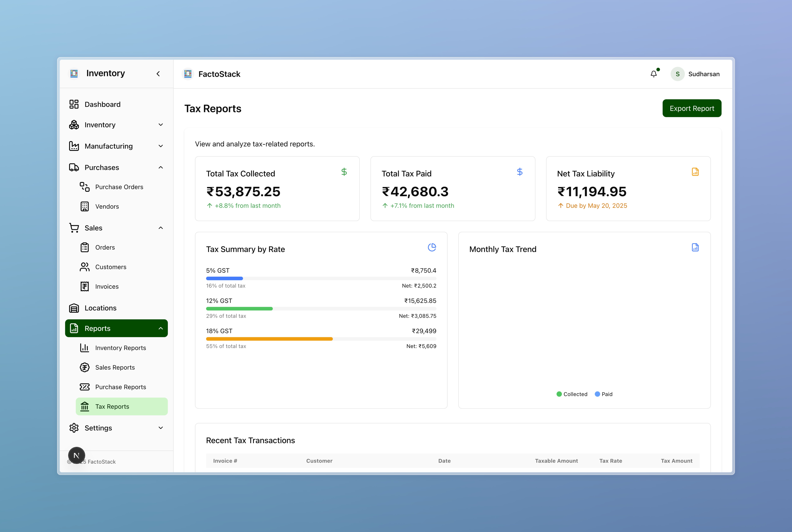Viewport: 792px width, 532px height.
Task: Select the Tax Reports menu item
Action: tap(122, 406)
